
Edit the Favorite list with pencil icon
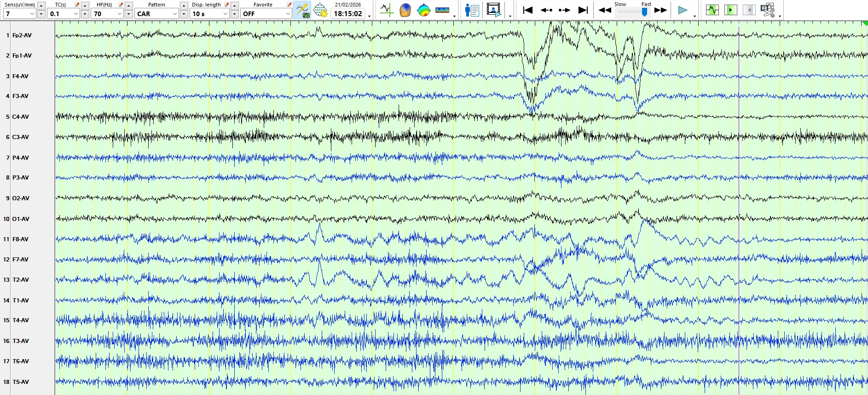[289, 5]
